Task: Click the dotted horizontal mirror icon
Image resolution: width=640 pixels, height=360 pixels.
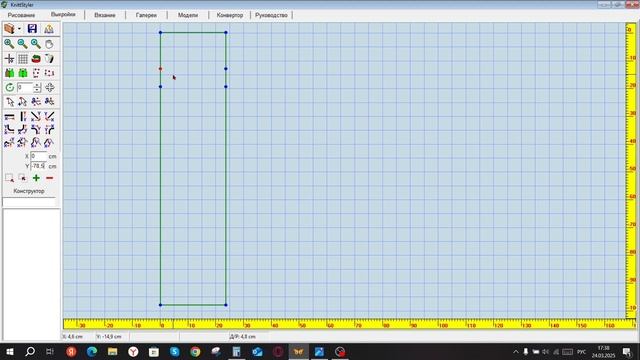Action: click(x=49, y=73)
